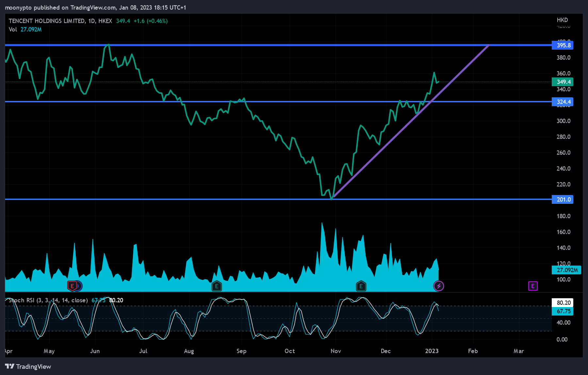Click the Mar label on time axis
Screen dimensions: 588x375
(519, 351)
